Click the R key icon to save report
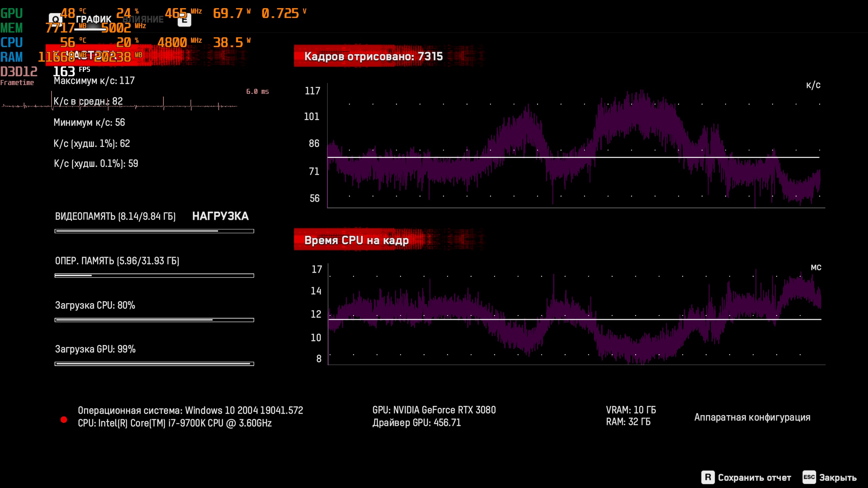This screenshot has width=868, height=488. coord(708,477)
